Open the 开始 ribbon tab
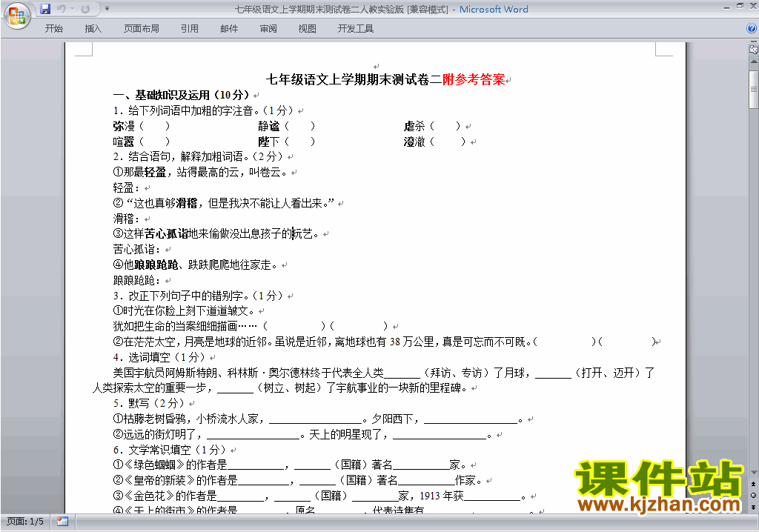The image size is (759, 532). point(53,29)
